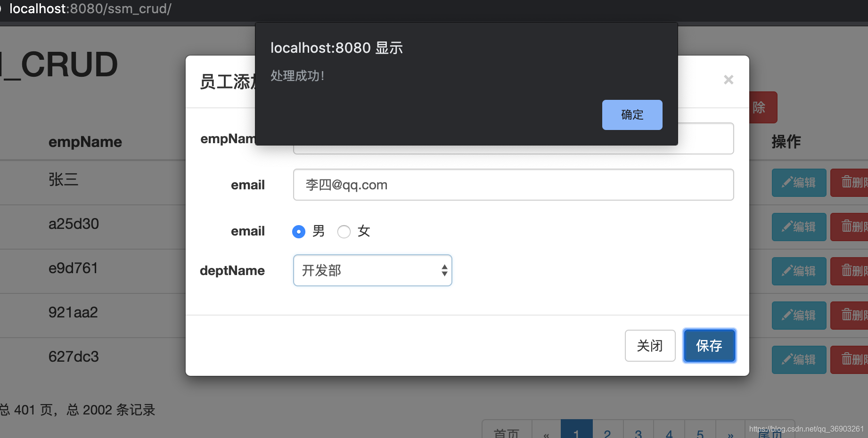Select the 女 gender radio button
This screenshot has height=438, width=868.
344,232
